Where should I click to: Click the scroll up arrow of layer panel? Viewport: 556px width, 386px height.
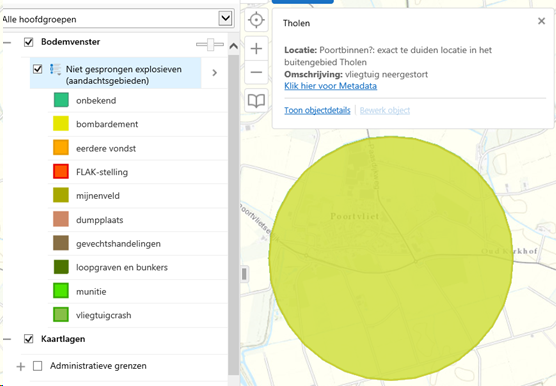(233, 46)
